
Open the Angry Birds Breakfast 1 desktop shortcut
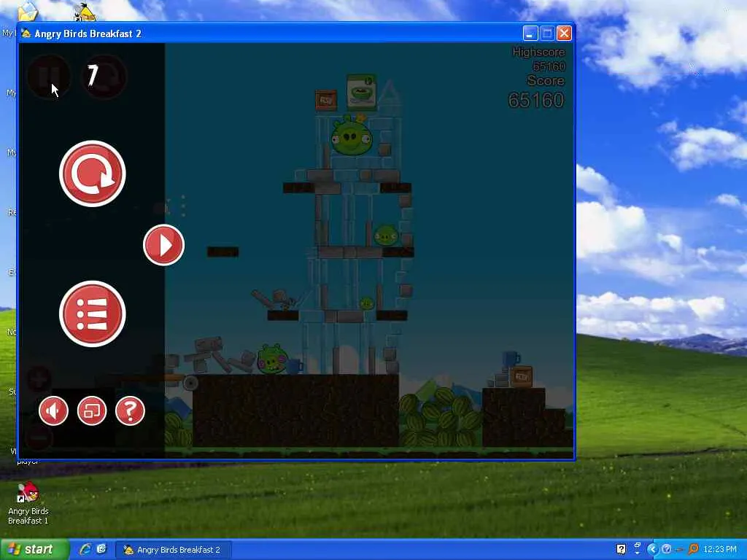[x=28, y=503]
